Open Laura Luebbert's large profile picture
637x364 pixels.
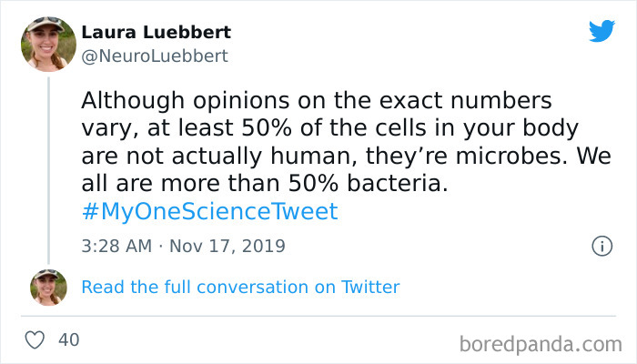(x=48, y=43)
